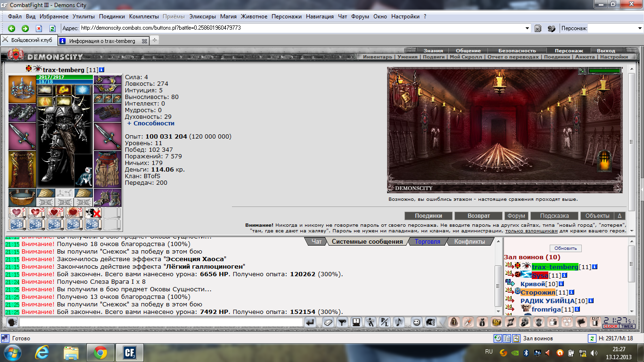This screenshot has width=644, height=362.
Task: Click the eraser clear chat icon
Action: (329, 322)
